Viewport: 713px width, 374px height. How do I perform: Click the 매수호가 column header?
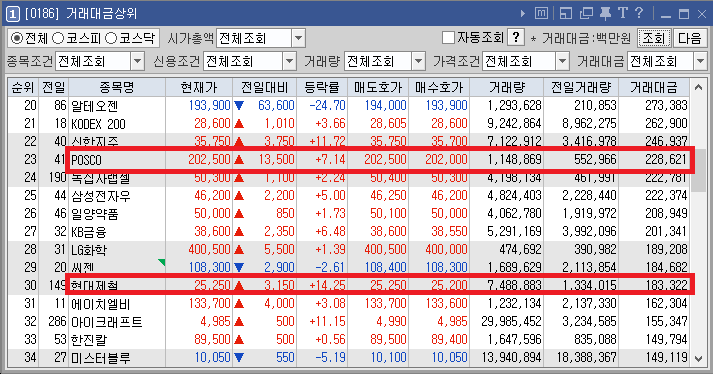(x=439, y=87)
